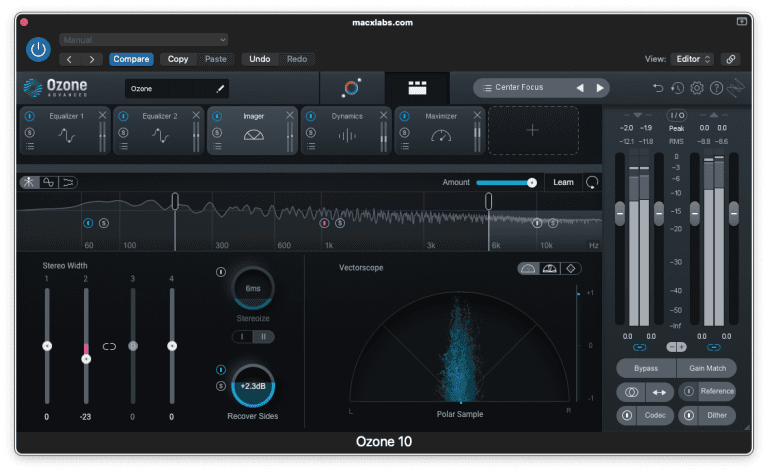Screen dimensions: 768x473
Task: Click the Undo button
Action: coord(260,59)
